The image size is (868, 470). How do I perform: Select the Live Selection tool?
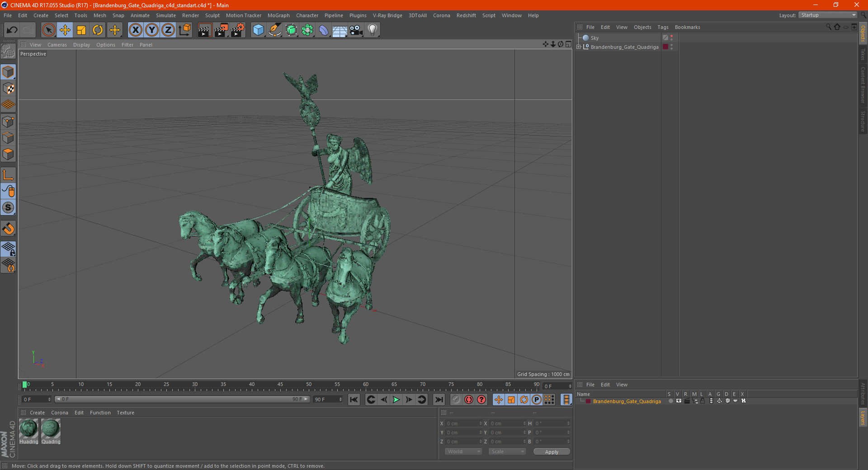(48, 30)
